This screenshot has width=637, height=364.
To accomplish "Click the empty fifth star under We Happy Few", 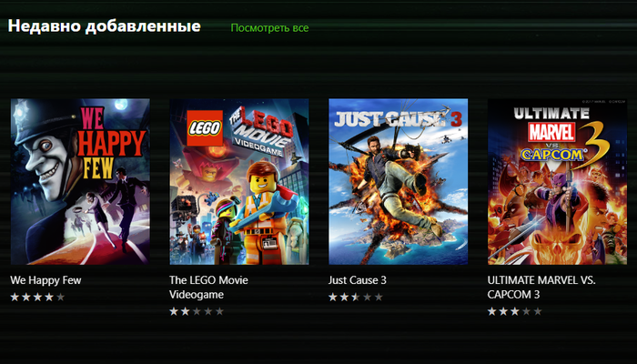I will click(61, 298).
